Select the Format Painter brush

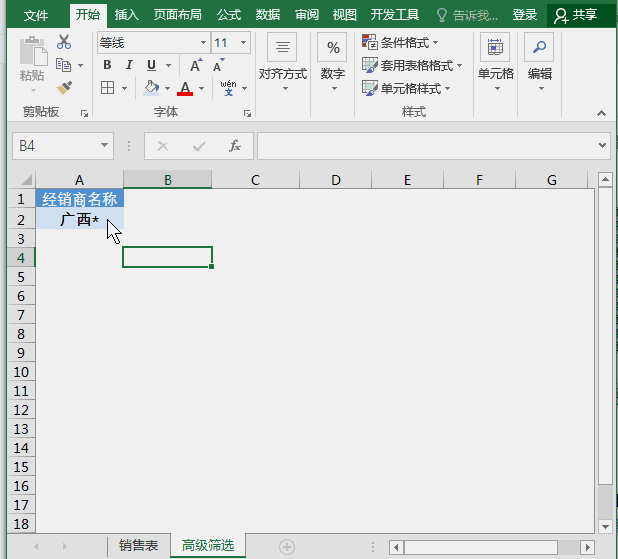point(64,88)
